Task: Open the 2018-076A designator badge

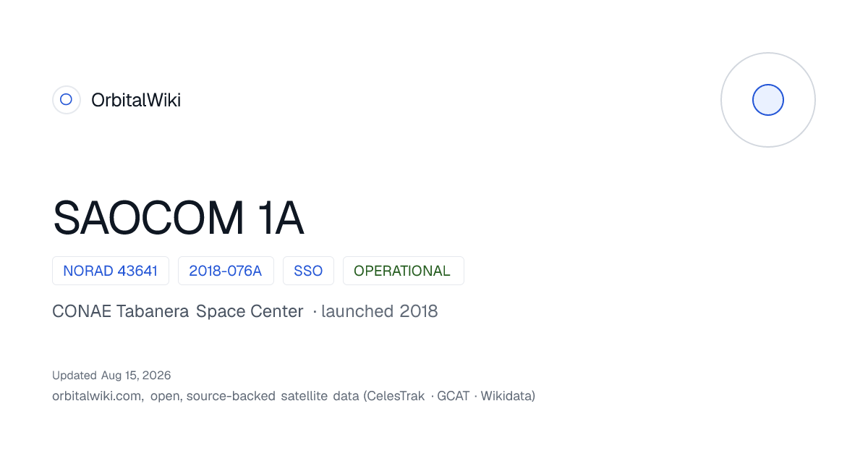Action: pos(226,271)
